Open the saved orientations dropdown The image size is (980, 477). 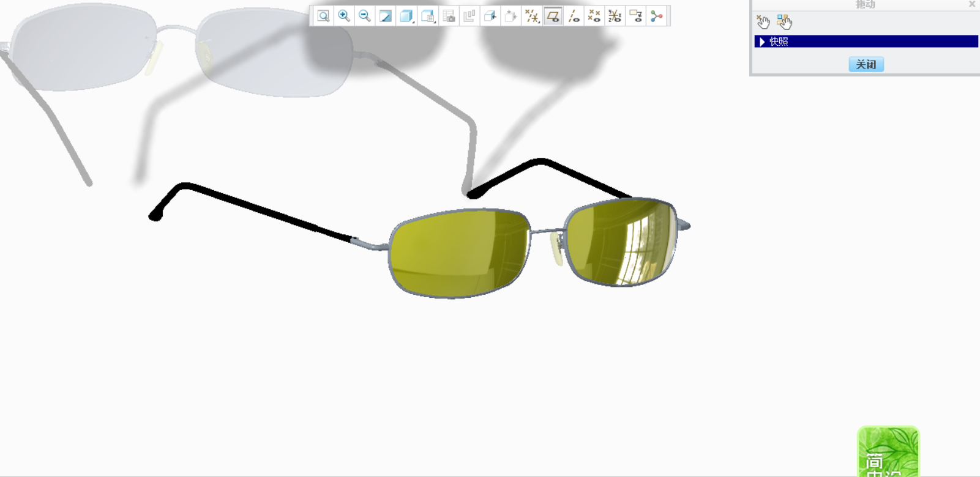click(428, 16)
